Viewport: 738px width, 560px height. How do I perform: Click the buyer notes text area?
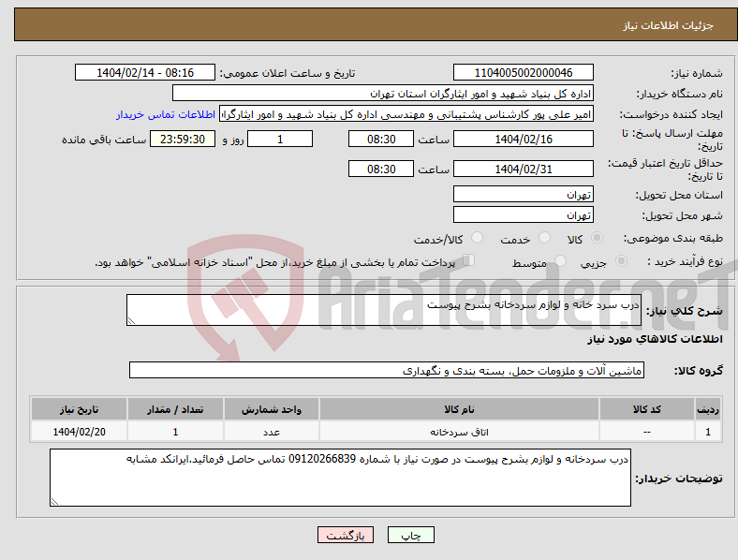(340, 478)
